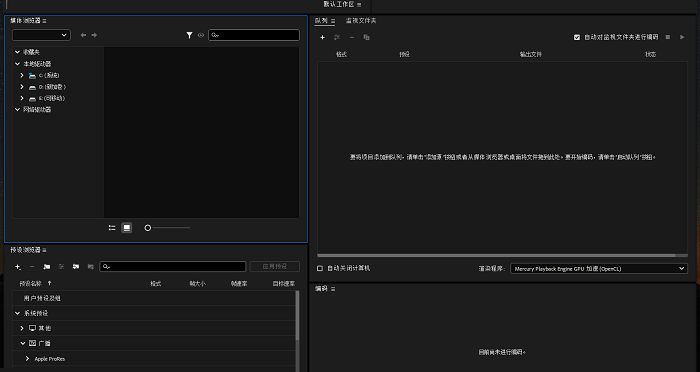700x372 pixels.
Task: Click the export presets icon
Action: [x=91, y=267]
